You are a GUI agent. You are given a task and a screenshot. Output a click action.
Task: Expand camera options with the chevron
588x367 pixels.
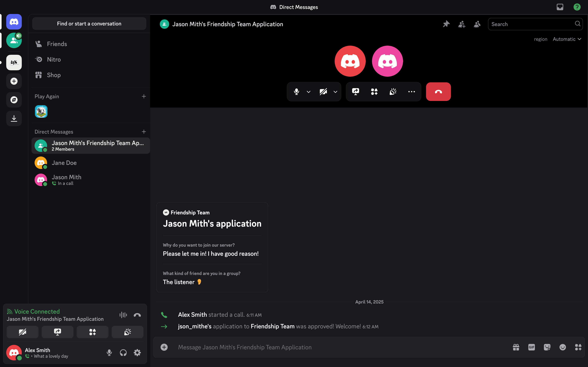click(x=335, y=92)
